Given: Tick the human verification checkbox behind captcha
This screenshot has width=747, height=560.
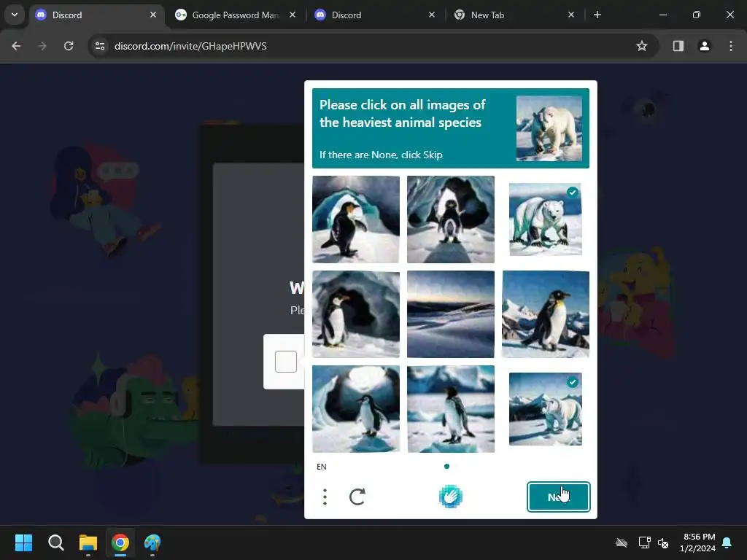Looking at the screenshot, I should pos(286,362).
